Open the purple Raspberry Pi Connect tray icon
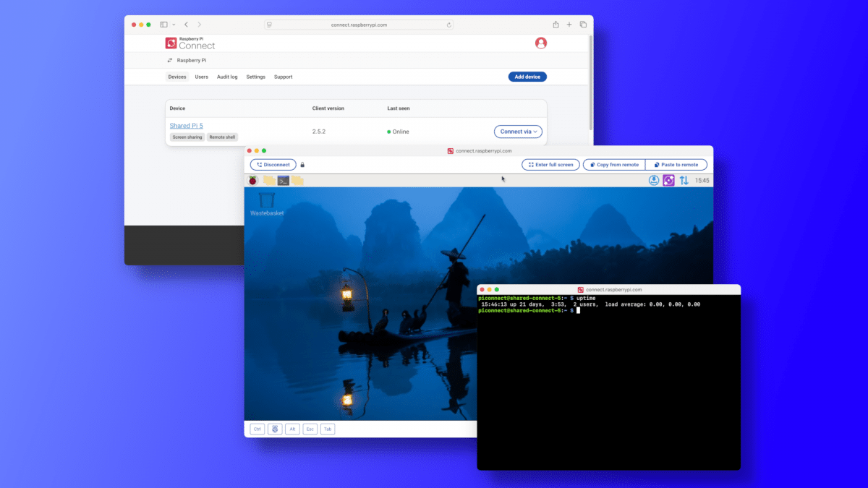 tap(668, 181)
